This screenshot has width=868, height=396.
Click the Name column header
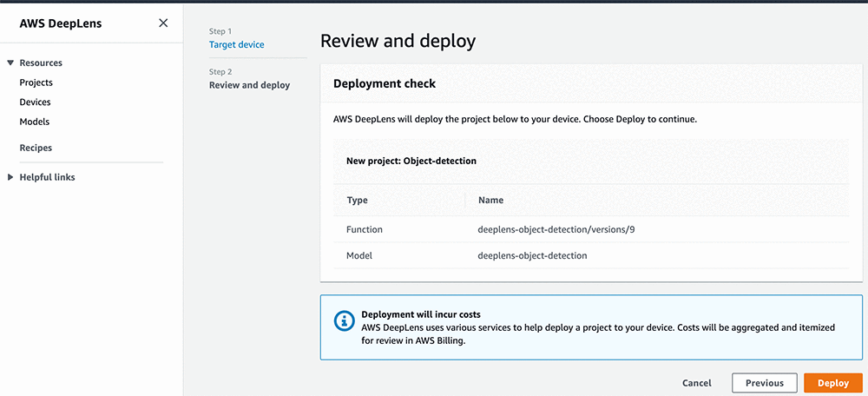click(x=490, y=200)
